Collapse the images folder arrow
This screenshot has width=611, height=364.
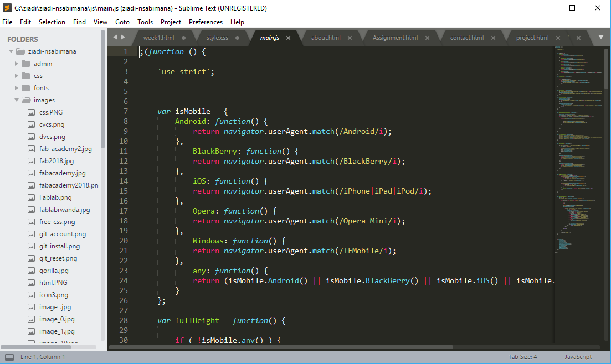(17, 100)
